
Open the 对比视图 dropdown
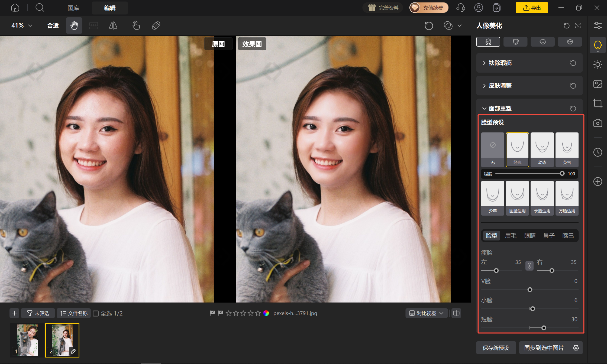click(426, 313)
